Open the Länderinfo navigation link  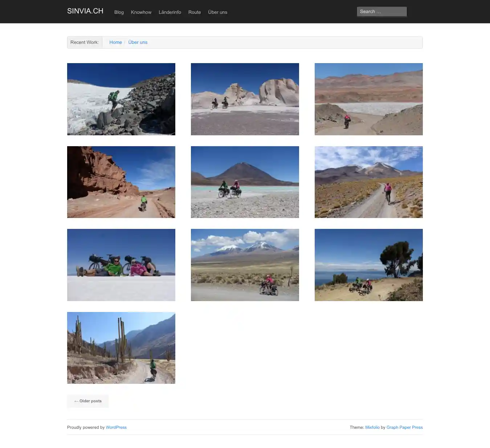click(170, 12)
